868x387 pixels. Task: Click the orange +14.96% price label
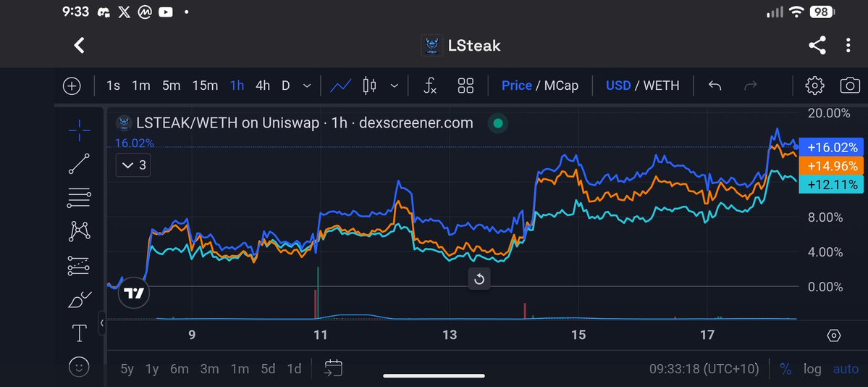[832, 166]
